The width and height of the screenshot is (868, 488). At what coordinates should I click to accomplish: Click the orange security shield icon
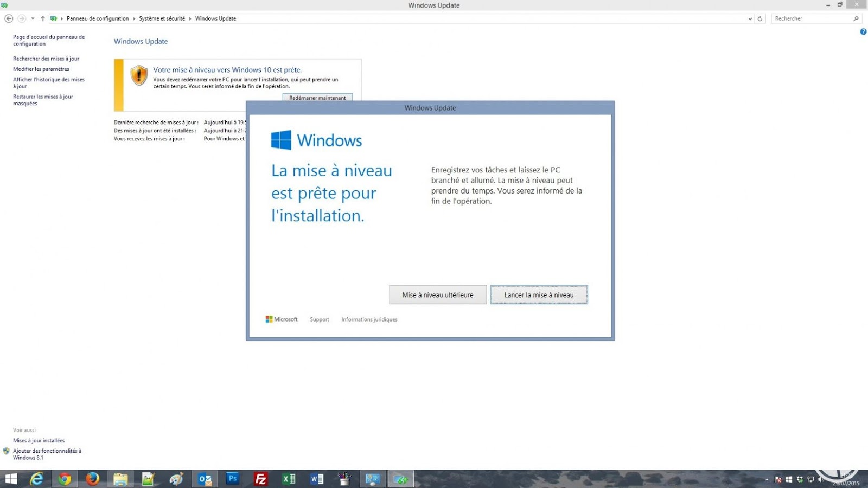point(139,75)
